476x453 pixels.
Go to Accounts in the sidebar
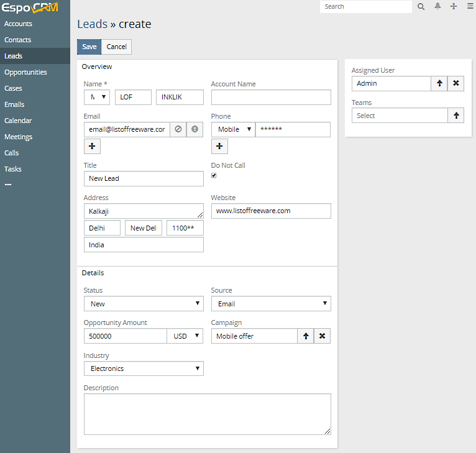tap(35, 24)
